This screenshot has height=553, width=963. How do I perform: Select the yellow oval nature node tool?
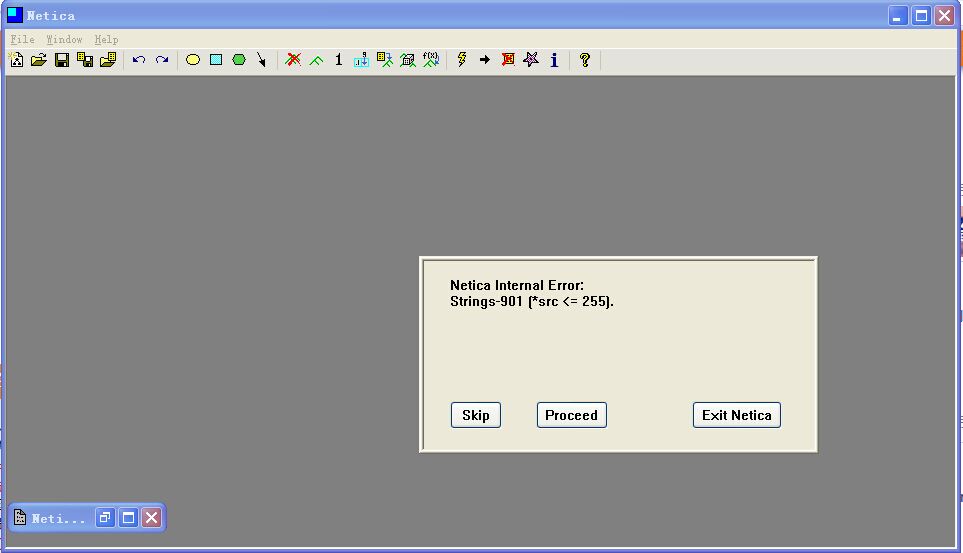point(193,60)
